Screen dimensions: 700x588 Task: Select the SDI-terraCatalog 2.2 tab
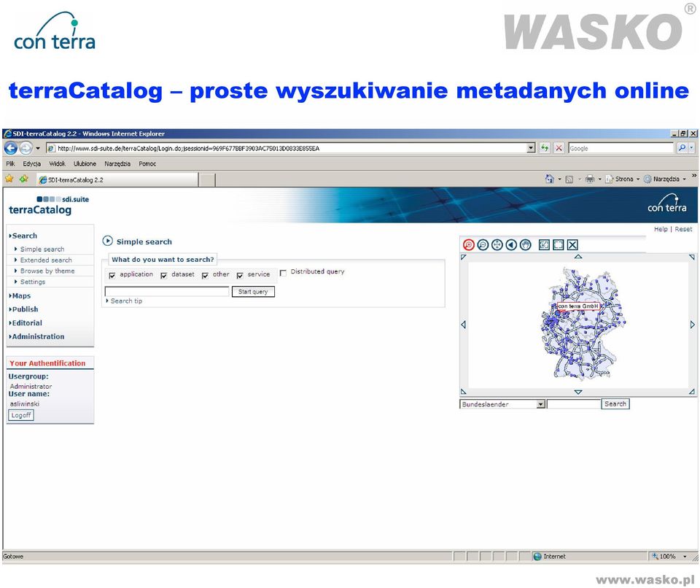coord(117,179)
